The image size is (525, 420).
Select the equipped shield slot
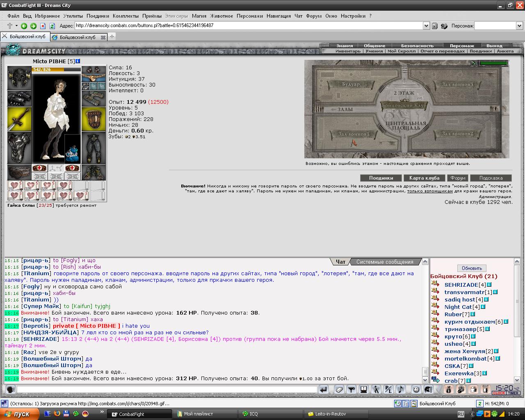pos(94,119)
